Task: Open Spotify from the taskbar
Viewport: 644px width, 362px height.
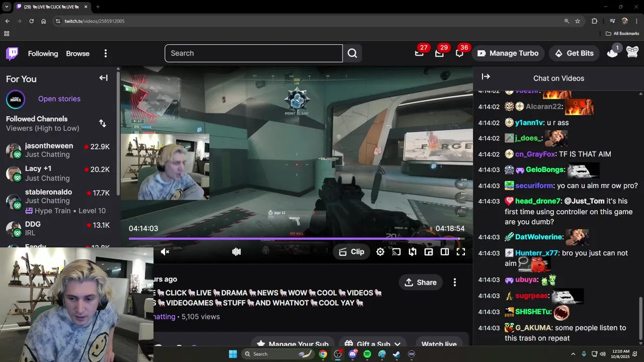Action: (367, 354)
